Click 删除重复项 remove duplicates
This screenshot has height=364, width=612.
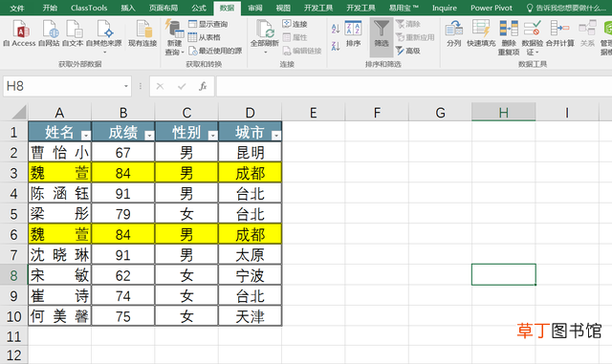[509, 37]
